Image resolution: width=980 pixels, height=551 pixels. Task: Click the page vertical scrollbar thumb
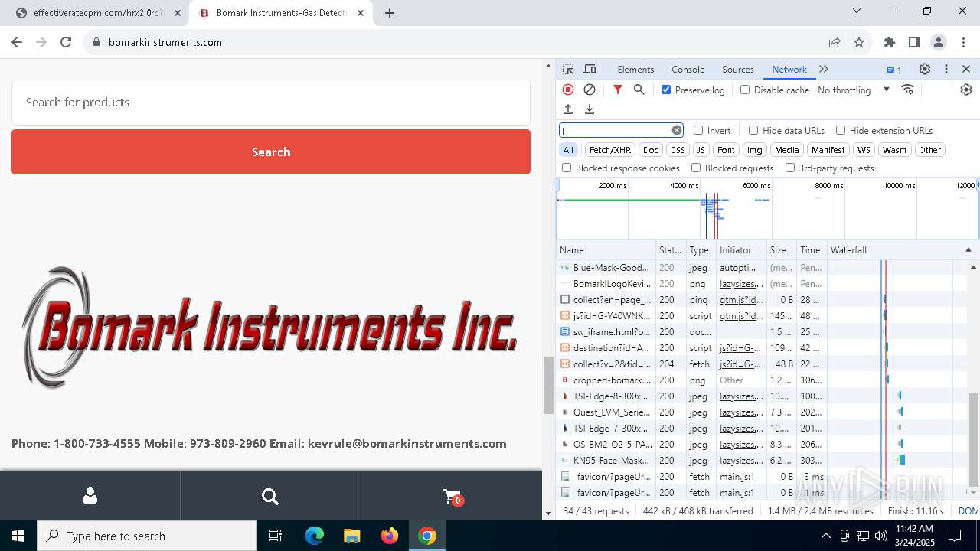pos(548,385)
